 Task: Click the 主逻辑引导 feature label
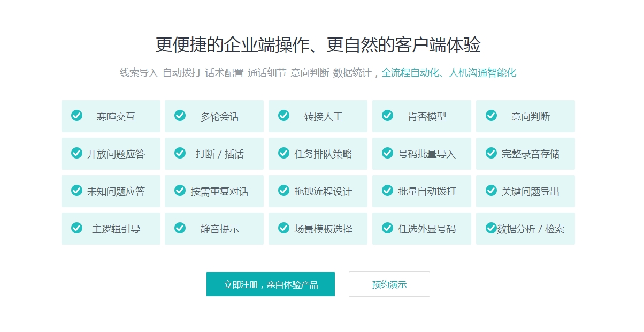(x=116, y=229)
